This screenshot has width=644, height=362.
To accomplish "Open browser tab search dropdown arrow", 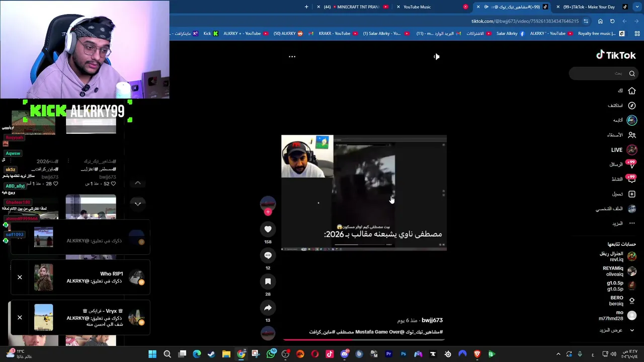I will (637, 7).
